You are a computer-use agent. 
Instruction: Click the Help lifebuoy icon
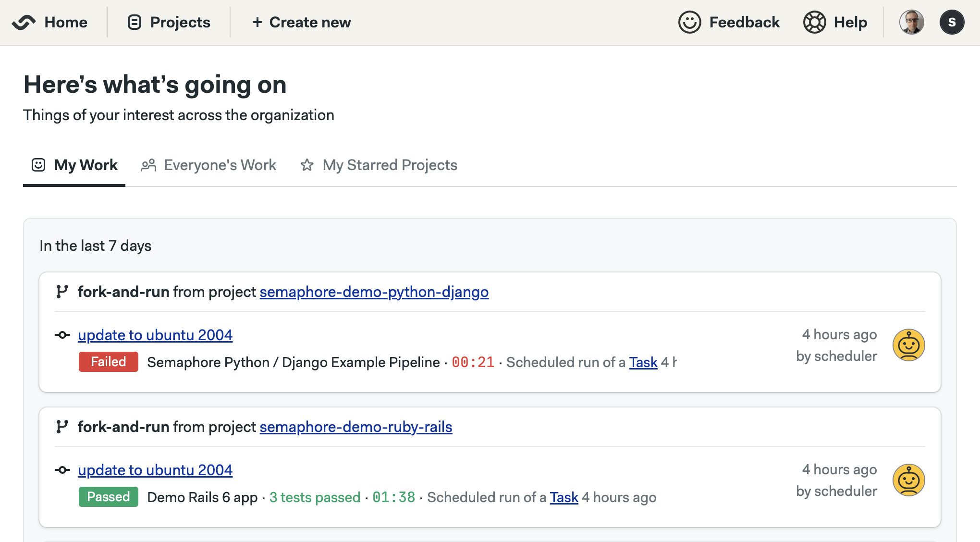coord(814,23)
